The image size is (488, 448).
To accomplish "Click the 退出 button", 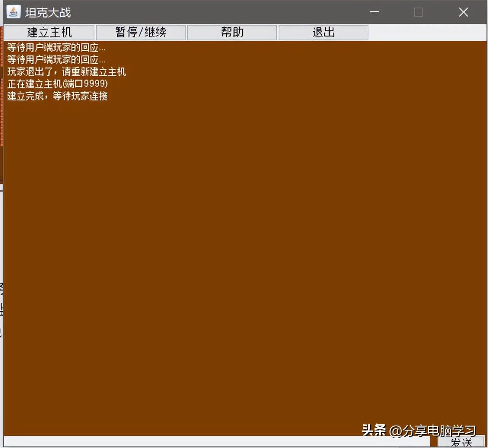I will coord(324,32).
